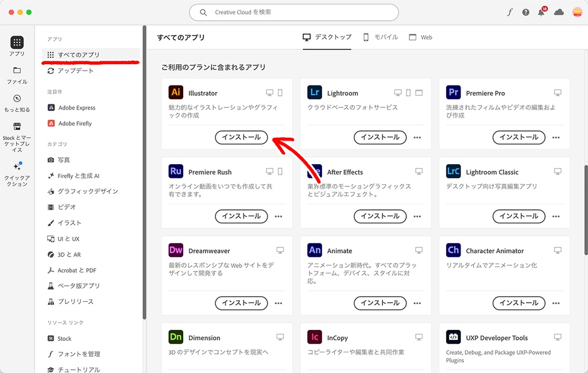Click the Premiere Rush Ru app icon

tap(176, 172)
